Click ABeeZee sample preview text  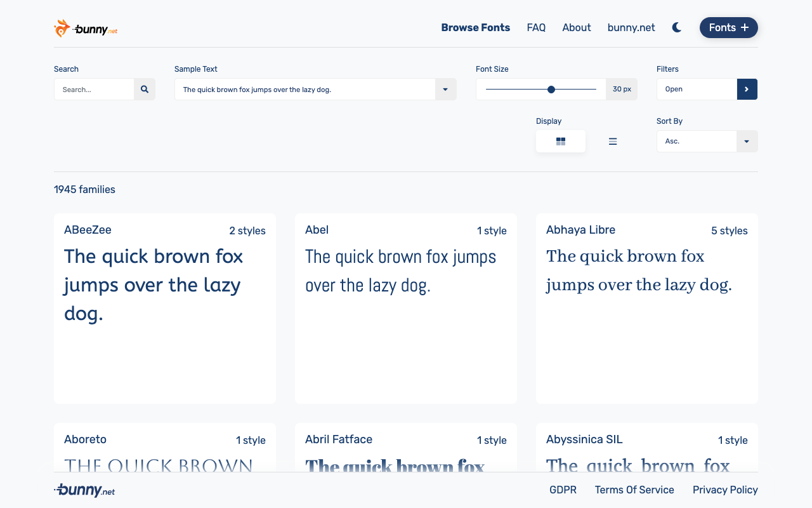(x=154, y=284)
